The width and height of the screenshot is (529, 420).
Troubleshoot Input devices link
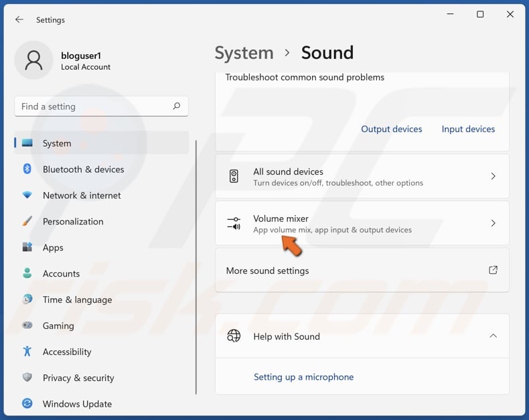pyautogui.click(x=468, y=129)
